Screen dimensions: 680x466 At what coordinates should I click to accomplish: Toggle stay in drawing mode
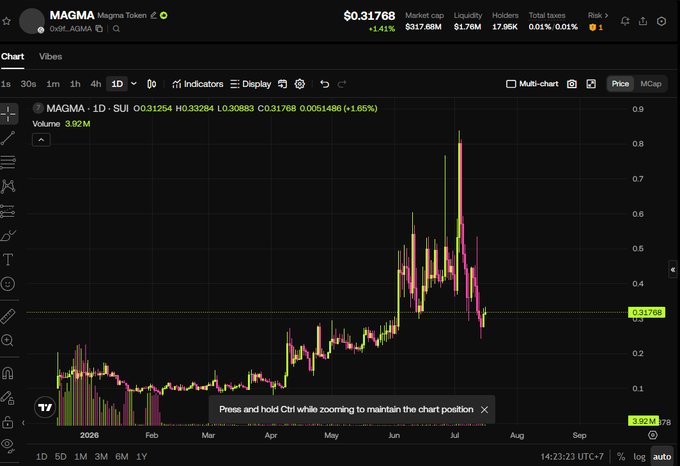8,398
